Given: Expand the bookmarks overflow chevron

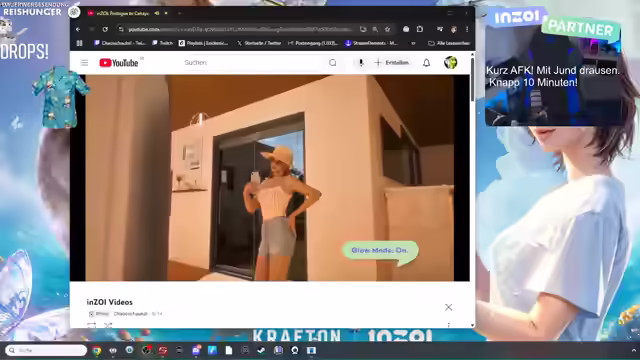Looking at the screenshot, I should (413, 43).
